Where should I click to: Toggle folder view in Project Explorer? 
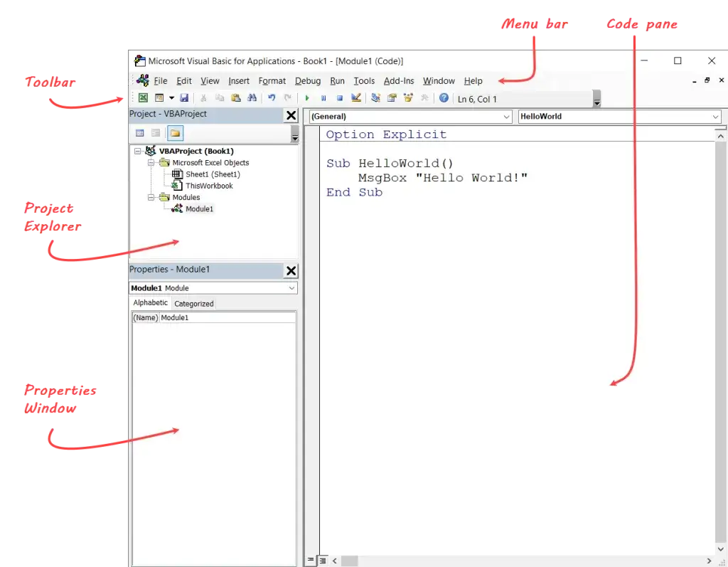pyautogui.click(x=174, y=132)
